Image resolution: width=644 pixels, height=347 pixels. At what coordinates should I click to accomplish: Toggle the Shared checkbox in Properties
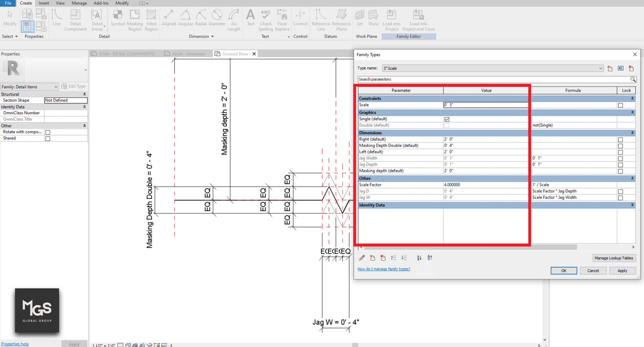tap(47, 138)
